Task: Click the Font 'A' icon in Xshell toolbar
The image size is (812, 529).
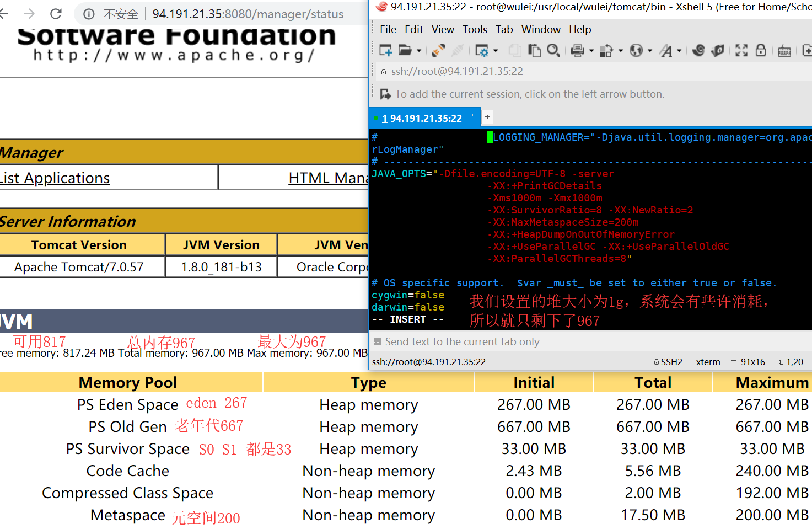Action: coord(666,51)
